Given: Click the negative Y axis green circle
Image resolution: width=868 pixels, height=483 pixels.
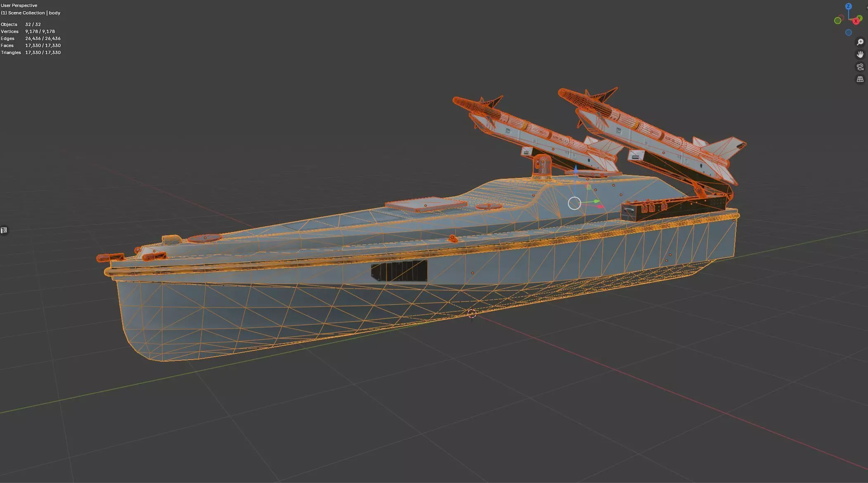Looking at the screenshot, I should coord(837,21).
